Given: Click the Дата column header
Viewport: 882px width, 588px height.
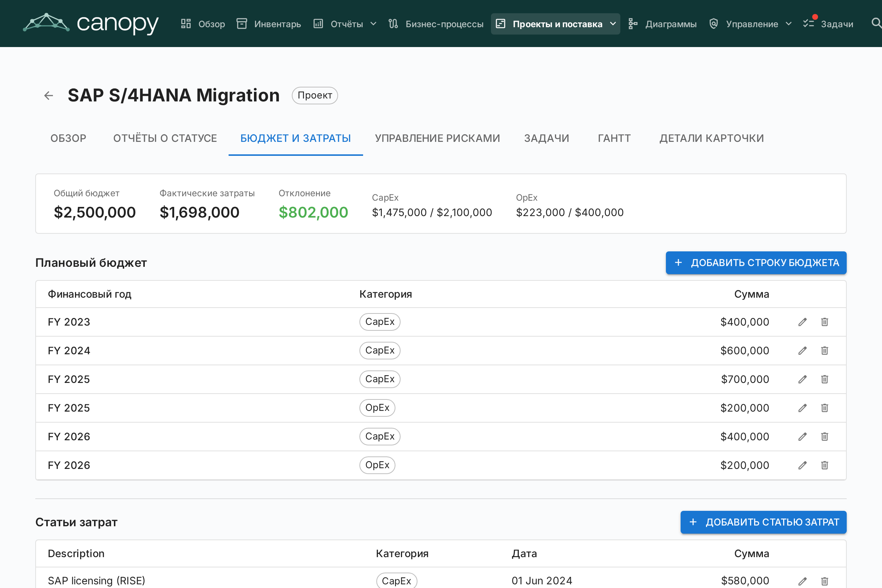Looking at the screenshot, I should [525, 554].
